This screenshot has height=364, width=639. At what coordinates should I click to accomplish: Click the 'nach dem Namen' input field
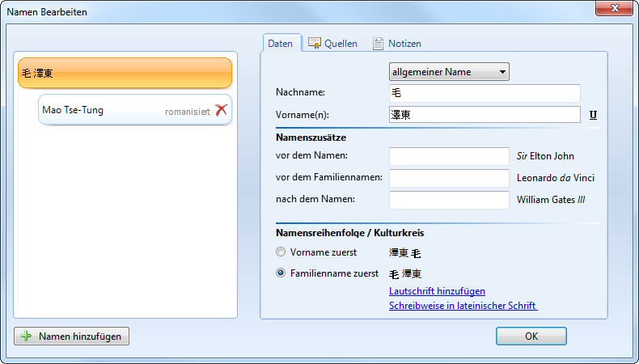pyautogui.click(x=448, y=200)
